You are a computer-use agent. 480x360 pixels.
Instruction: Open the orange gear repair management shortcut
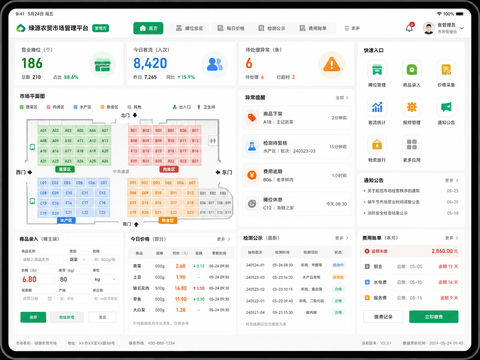tap(412, 107)
